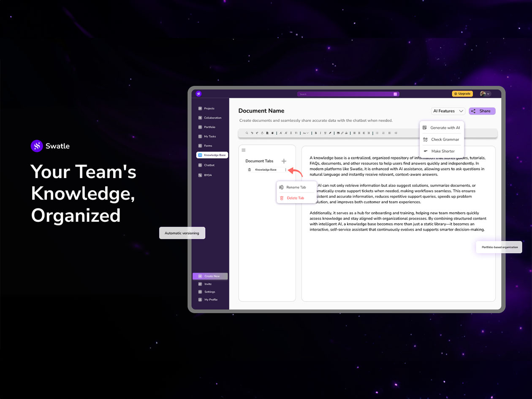Toggle underline in the formatting toolbar
The height and width of the screenshot is (399, 532).
[x=325, y=133]
